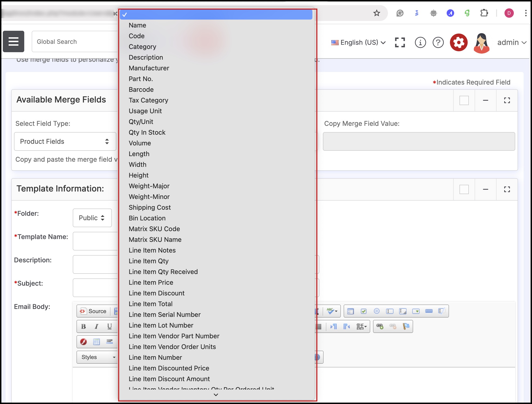
Task: Insert a link with editor's link icon
Action: (380, 326)
